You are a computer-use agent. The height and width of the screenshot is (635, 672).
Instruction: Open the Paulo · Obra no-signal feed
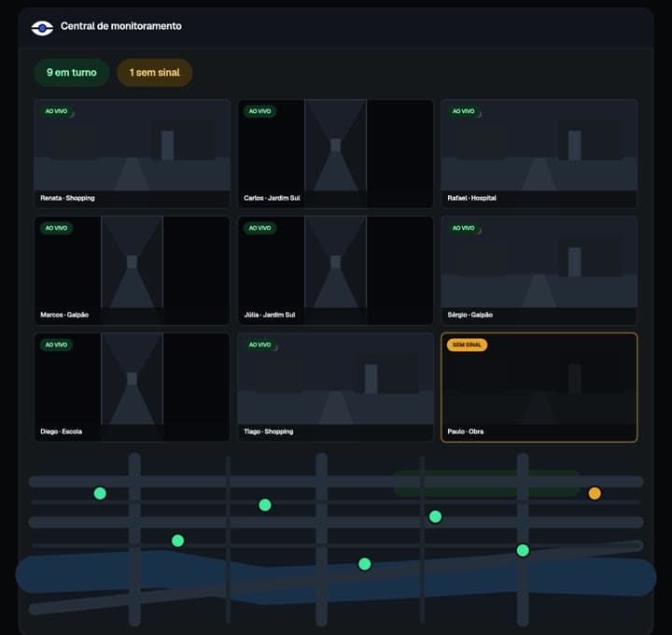pyautogui.click(x=539, y=388)
